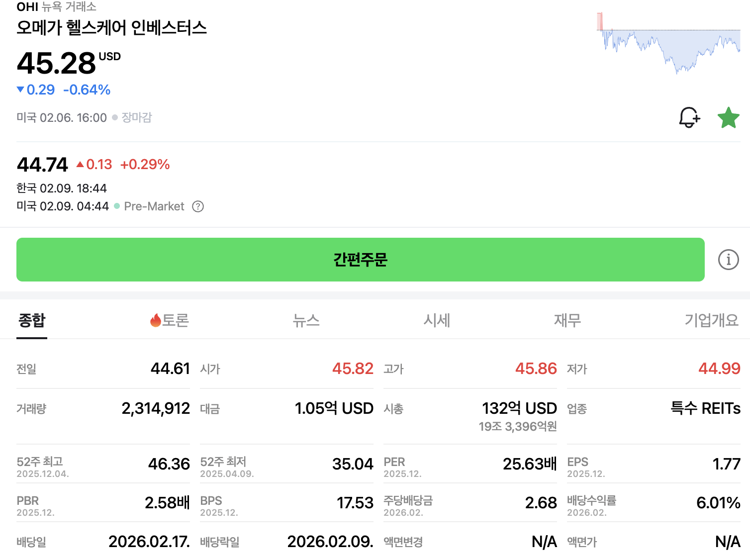The image size is (750, 560).
Task: Click the current price 45.28
Action: (56, 63)
